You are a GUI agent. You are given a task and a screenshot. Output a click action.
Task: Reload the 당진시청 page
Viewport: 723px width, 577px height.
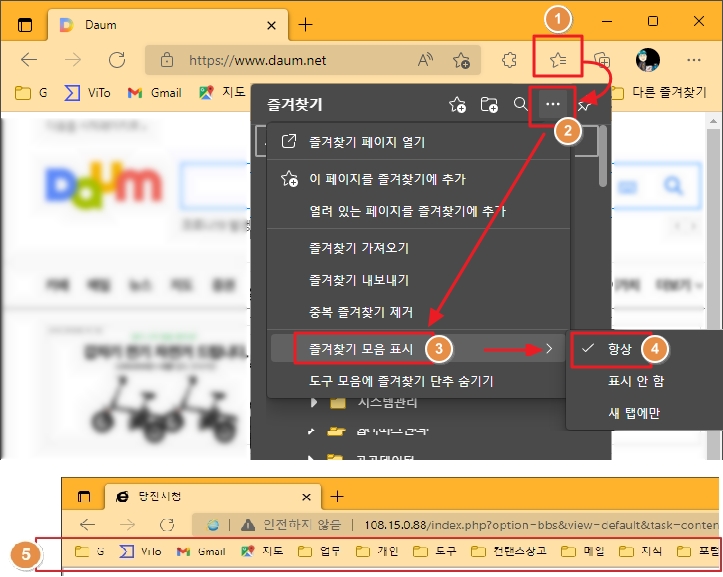tap(166, 524)
